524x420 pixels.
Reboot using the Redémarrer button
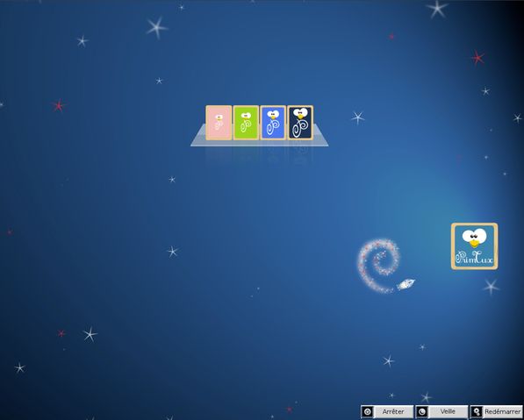point(496,411)
